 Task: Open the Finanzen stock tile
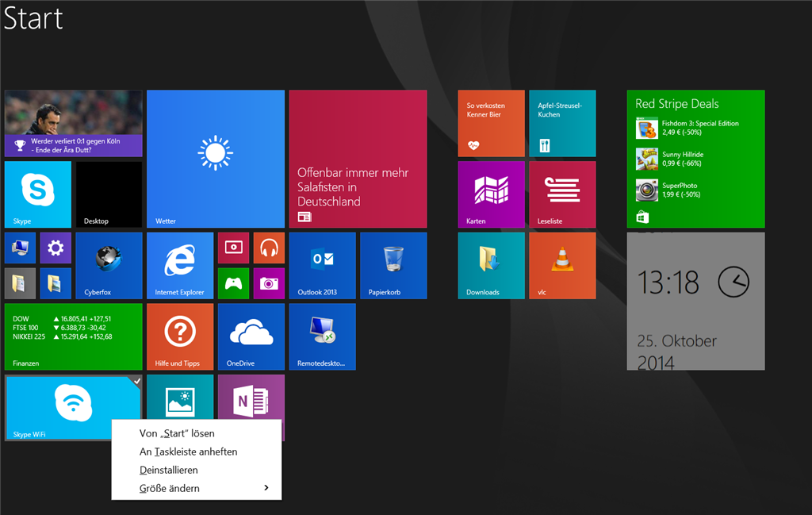tap(73, 336)
